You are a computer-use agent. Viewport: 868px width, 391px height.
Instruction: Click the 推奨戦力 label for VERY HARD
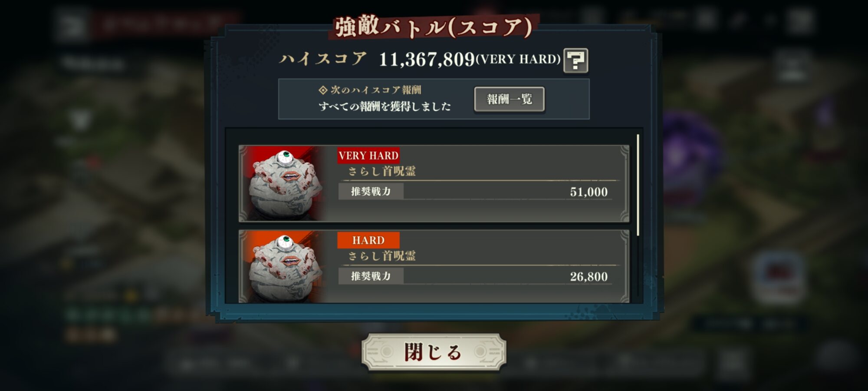[371, 191]
